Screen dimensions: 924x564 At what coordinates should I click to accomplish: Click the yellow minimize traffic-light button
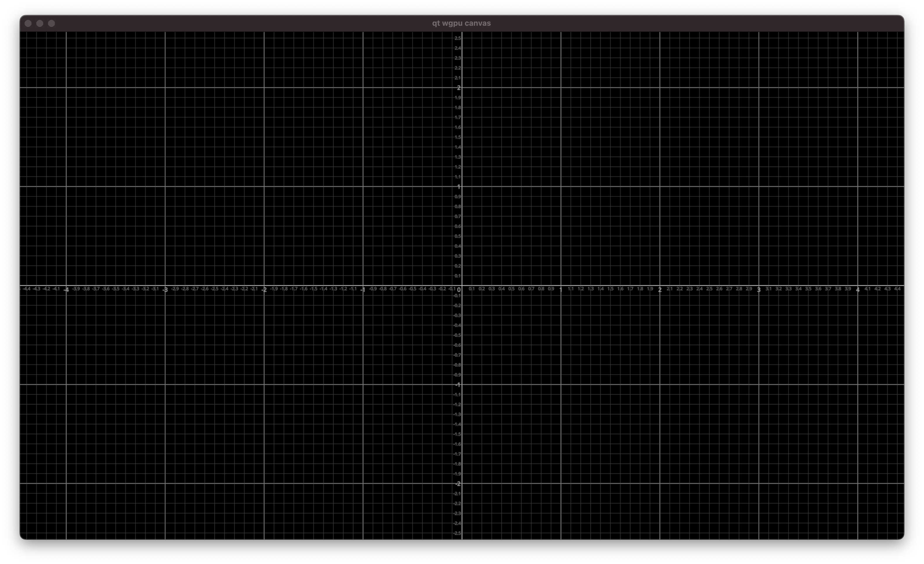pos(40,23)
